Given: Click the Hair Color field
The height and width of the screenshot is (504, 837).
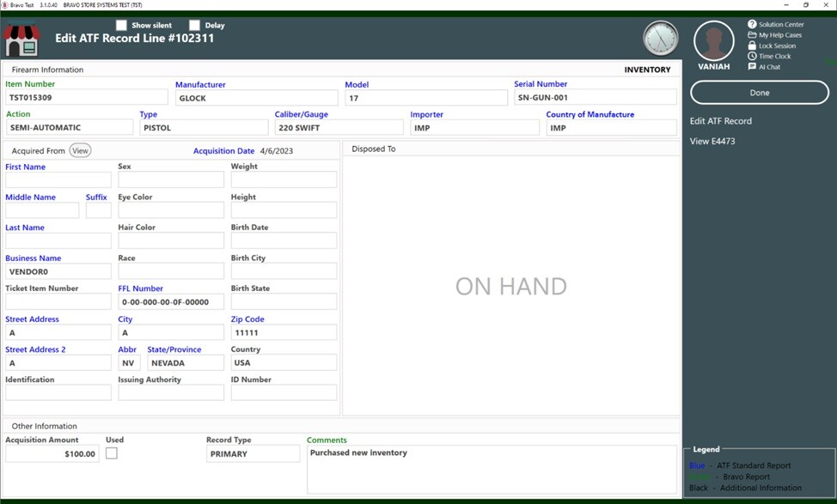Looking at the screenshot, I should coord(171,240).
